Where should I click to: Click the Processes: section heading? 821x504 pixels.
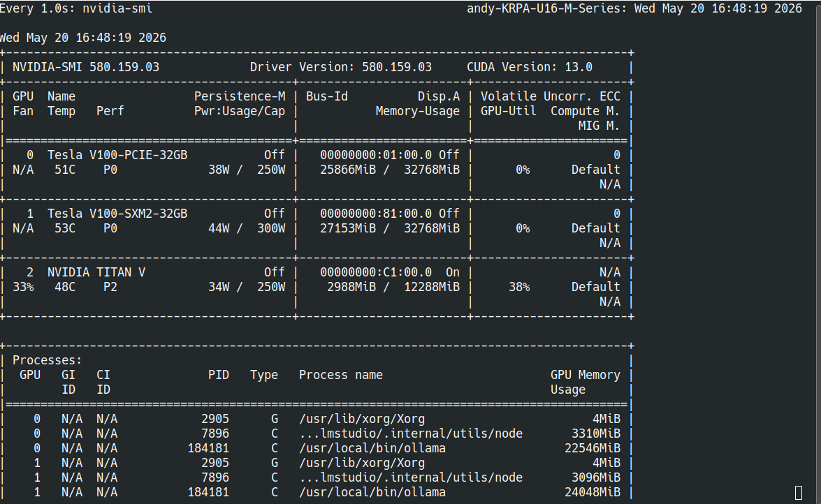pos(47,360)
